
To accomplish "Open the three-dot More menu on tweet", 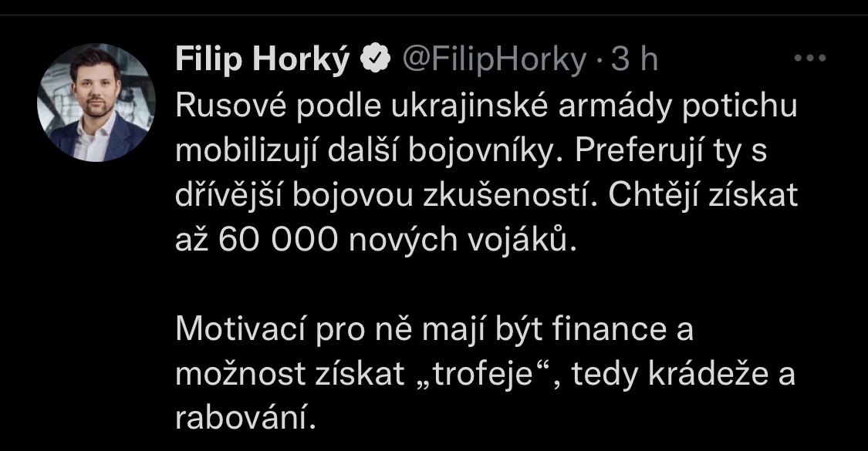I will pos(809,59).
